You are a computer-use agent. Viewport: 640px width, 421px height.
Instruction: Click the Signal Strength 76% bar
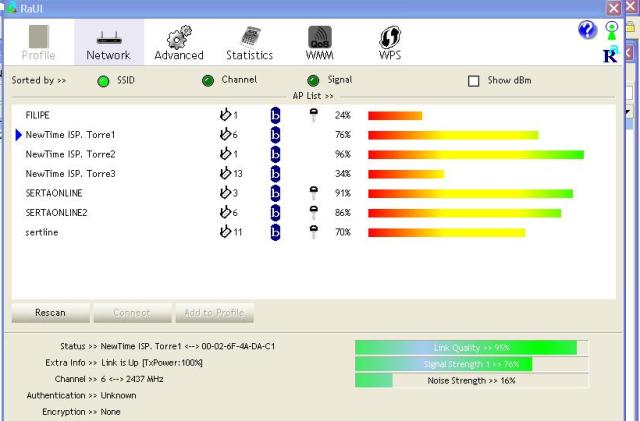(472, 364)
